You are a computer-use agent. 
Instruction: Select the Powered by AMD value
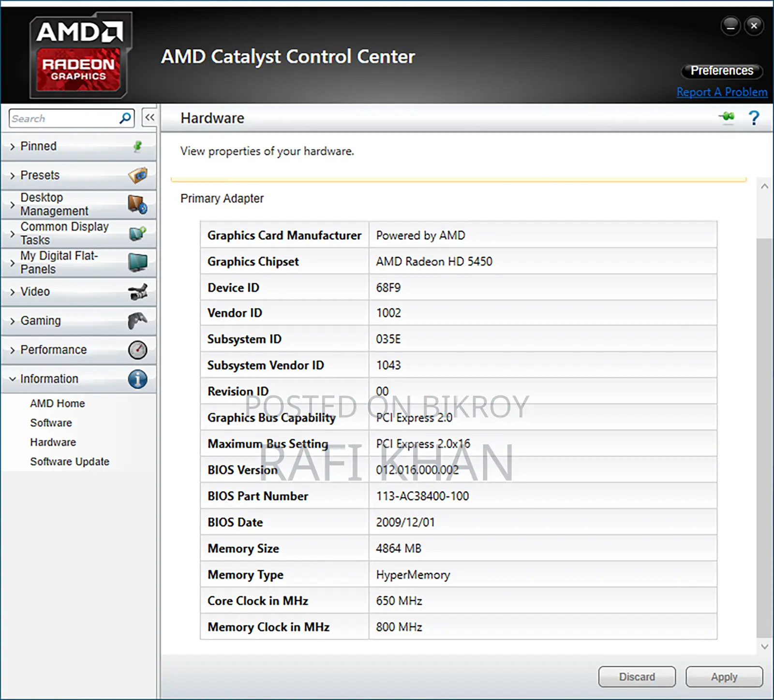tap(420, 235)
